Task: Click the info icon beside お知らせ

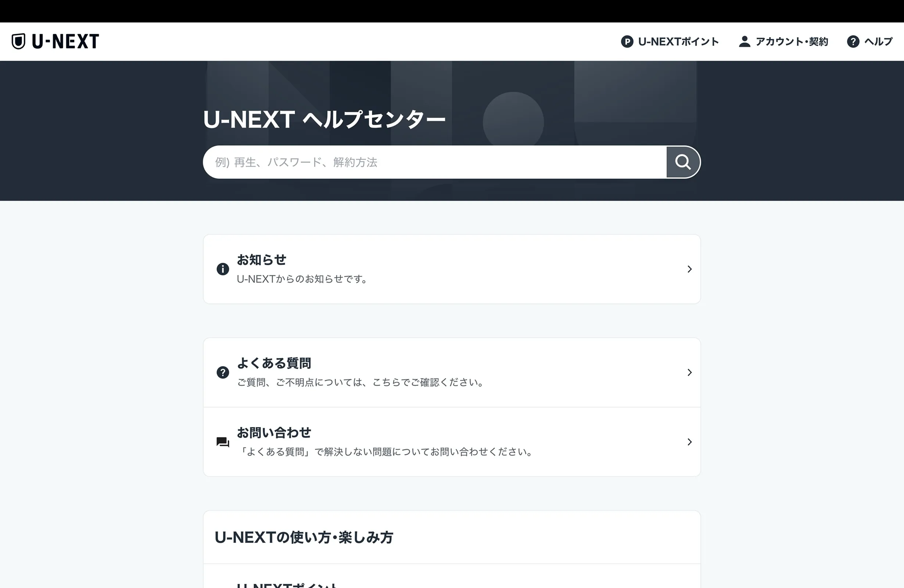Action: click(223, 269)
